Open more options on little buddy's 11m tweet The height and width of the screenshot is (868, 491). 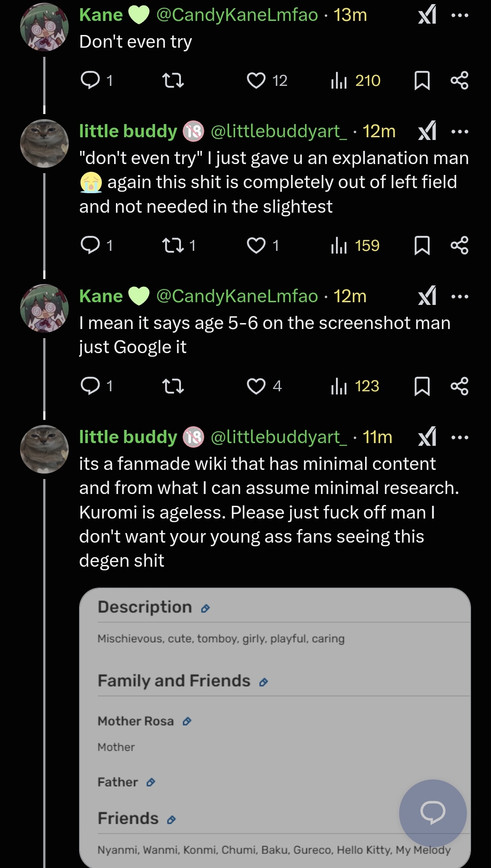coord(460,437)
